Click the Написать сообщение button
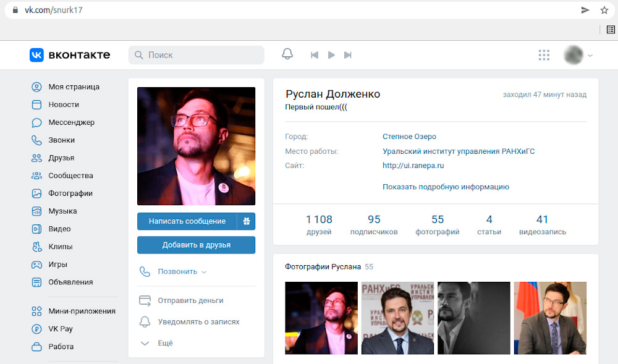 tap(187, 221)
